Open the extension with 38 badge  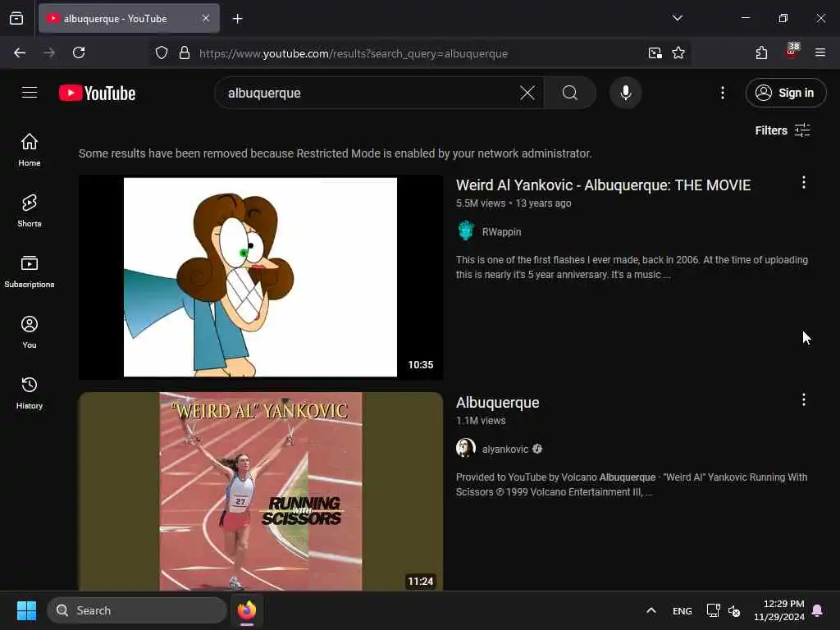pos(792,52)
